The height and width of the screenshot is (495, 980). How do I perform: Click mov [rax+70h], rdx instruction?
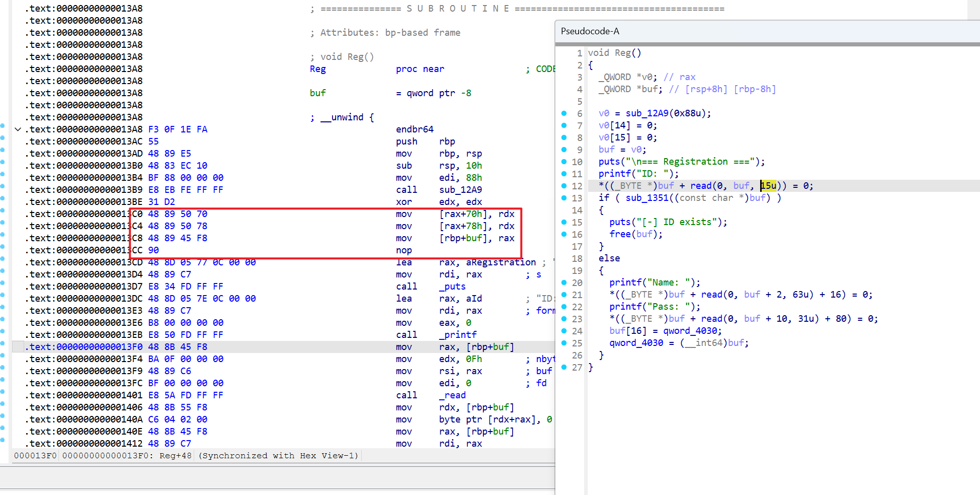tap(455, 214)
